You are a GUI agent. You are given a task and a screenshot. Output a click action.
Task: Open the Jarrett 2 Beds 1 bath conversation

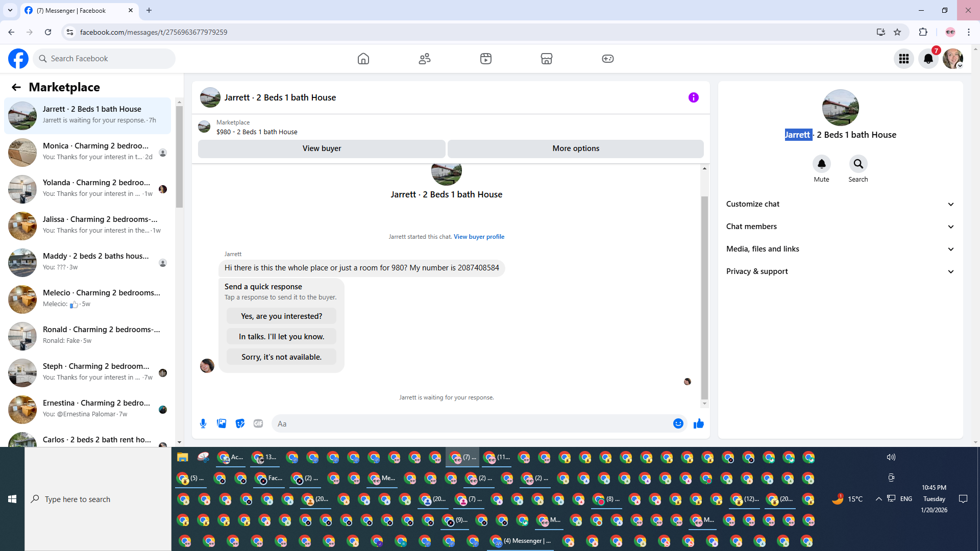88,116
